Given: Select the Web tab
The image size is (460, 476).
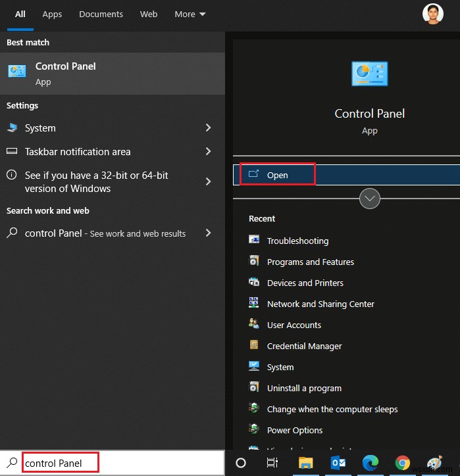Looking at the screenshot, I should pyautogui.click(x=149, y=14).
